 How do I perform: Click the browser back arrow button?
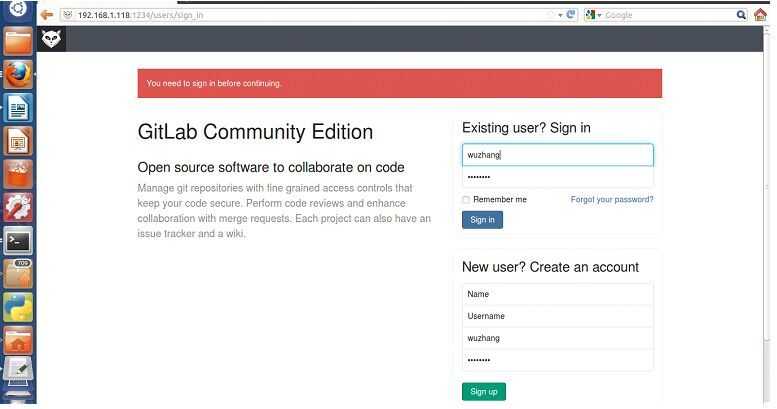click(x=47, y=15)
